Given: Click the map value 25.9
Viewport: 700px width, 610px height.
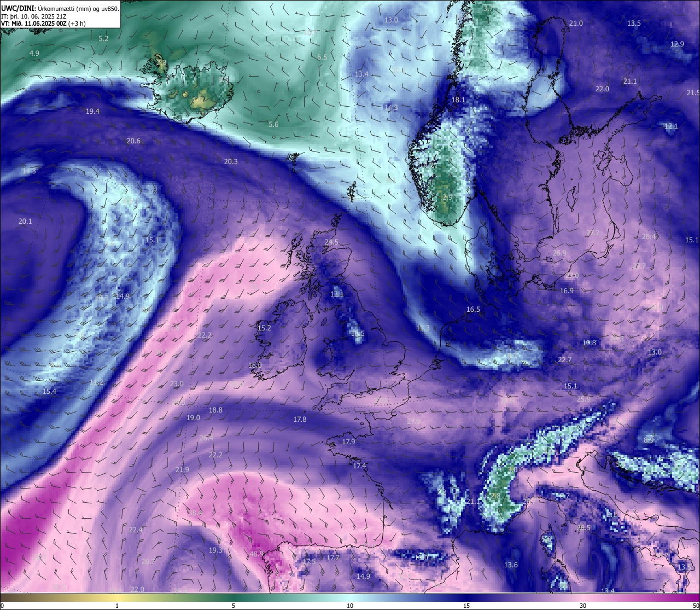Looking at the screenshot, I should click(x=584, y=399).
